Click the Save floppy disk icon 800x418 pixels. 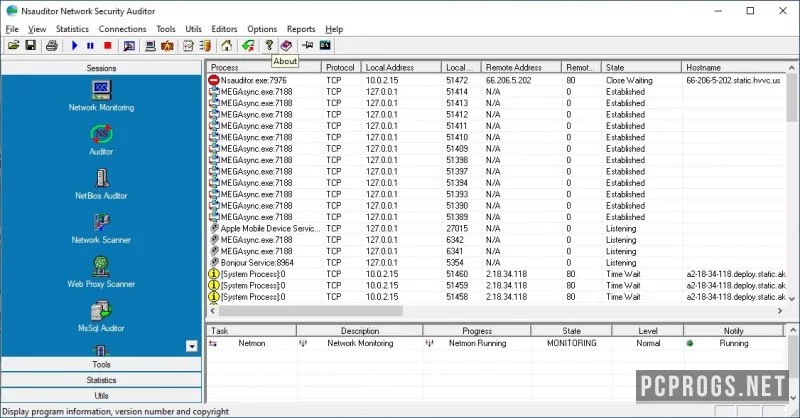31,45
